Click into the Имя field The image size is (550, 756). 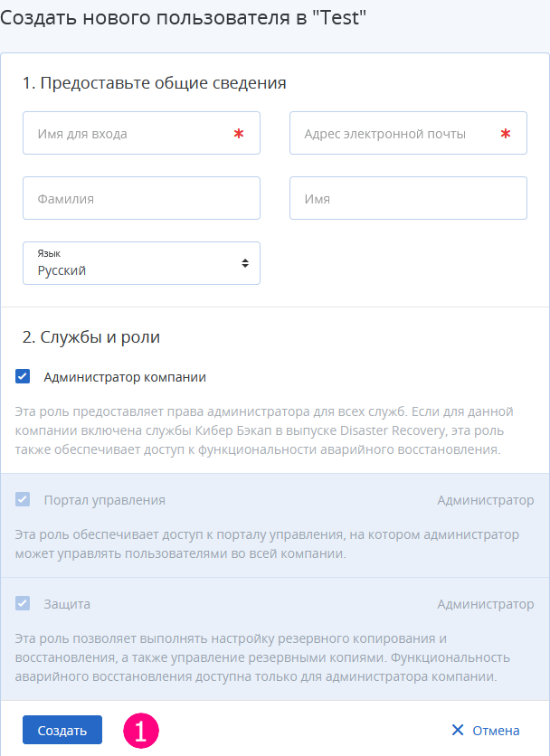point(408,198)
